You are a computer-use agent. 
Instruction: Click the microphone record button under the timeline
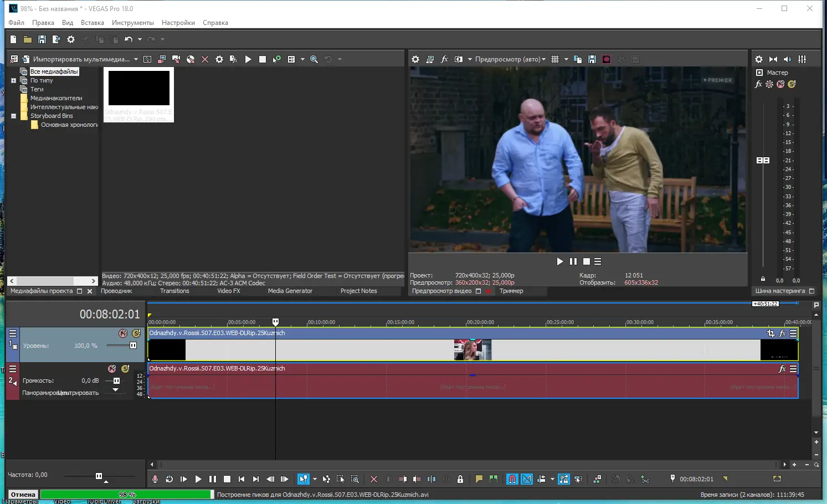[155, 479]
